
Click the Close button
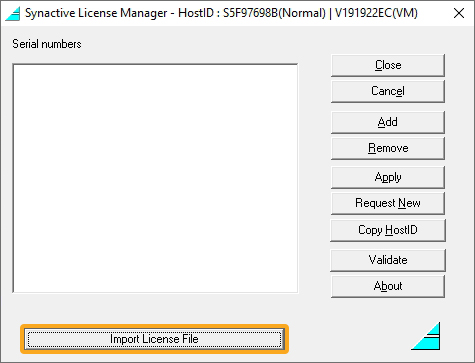[x=388, y=65]
